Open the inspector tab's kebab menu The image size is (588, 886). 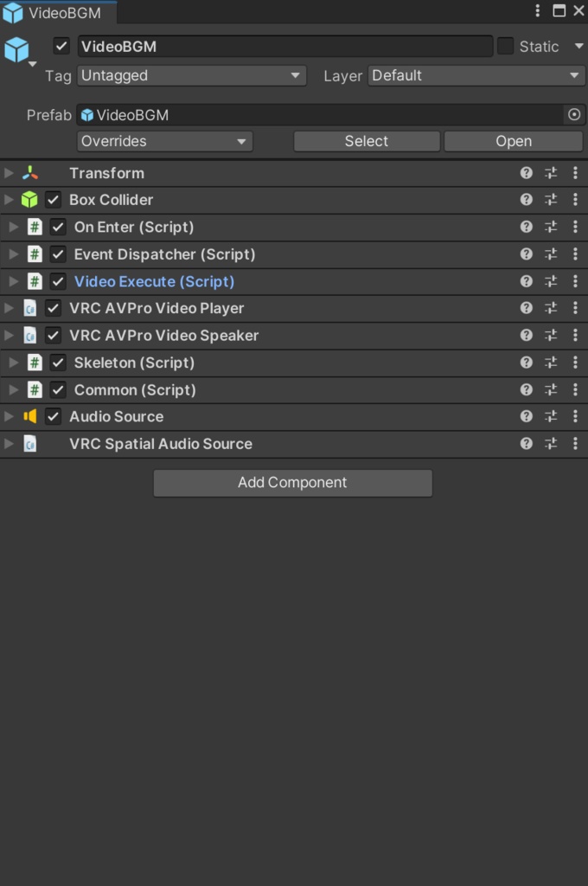(x=537, y=10)
